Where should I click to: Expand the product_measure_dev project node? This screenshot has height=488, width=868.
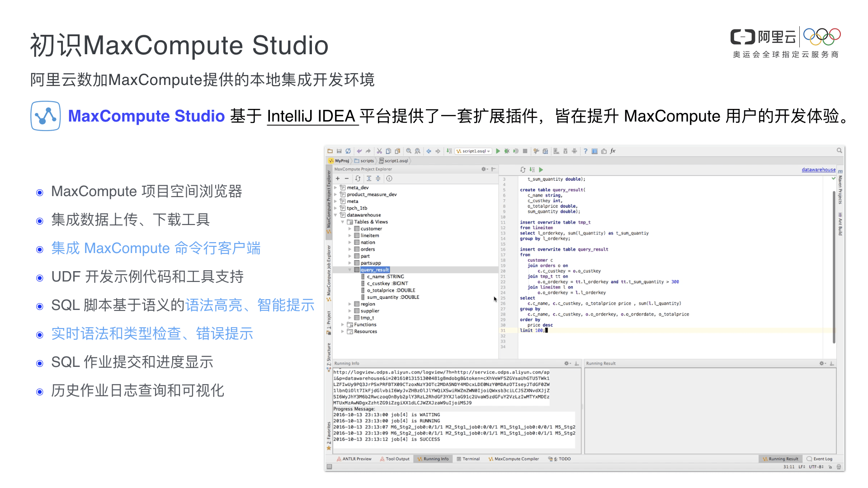pyautogui.click(x=335, y=195)
